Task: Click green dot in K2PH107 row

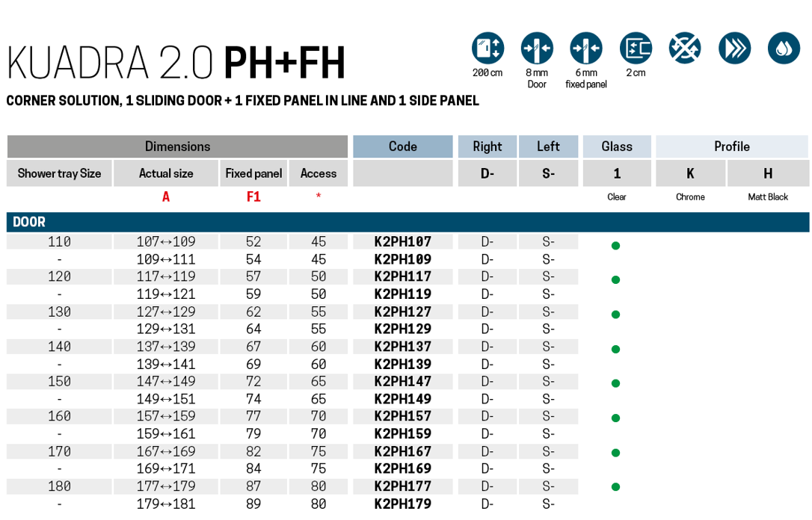Action: click(x=615, y=246)
